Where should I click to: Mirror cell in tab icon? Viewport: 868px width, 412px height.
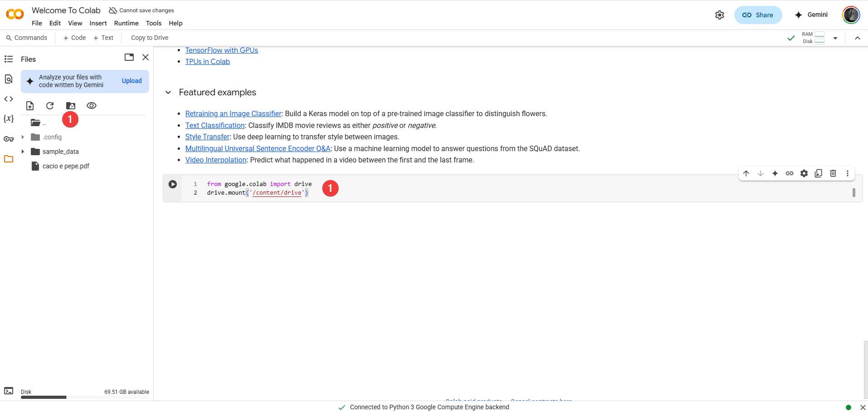pyautogui.click(x=819, y=173)
